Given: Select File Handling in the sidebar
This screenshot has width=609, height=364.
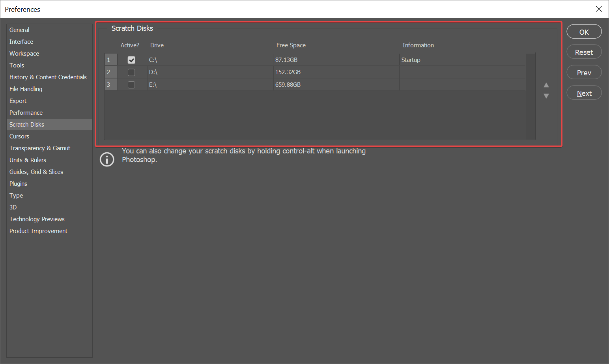Looking at the screenshot, I should click(26, 89).
